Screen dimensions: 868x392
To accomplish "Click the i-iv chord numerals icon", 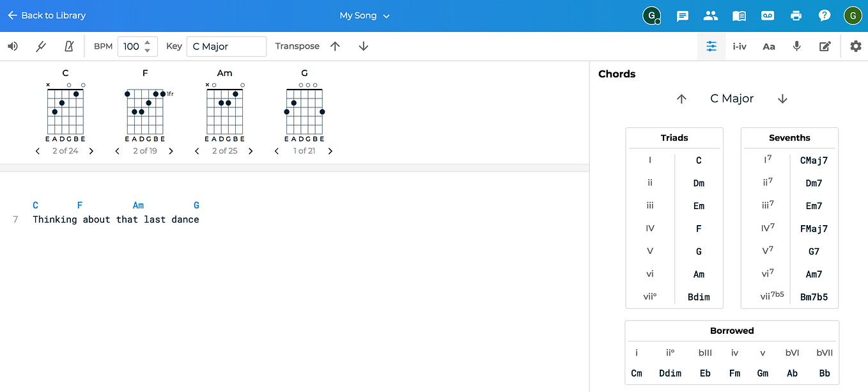I will pos(740,46).
